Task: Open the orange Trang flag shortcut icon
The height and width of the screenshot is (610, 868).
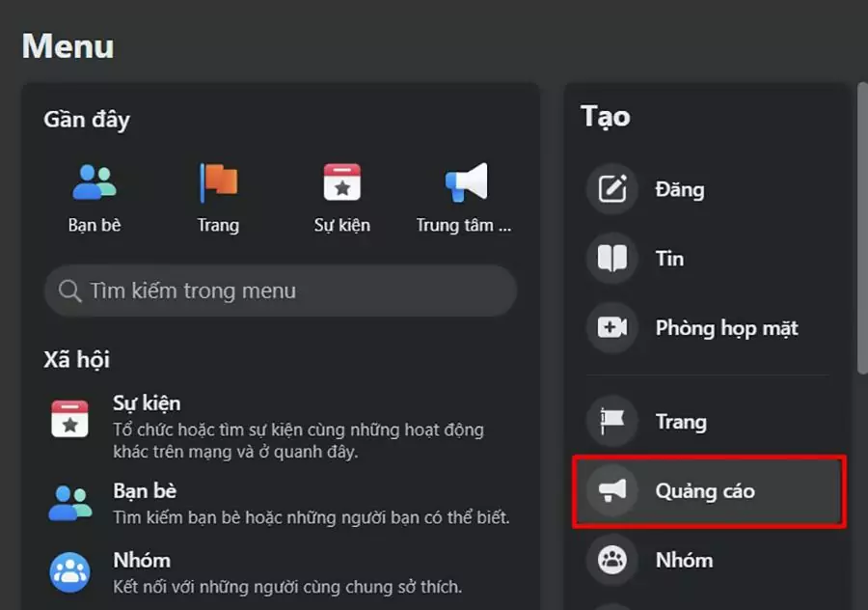Action: 218,182
